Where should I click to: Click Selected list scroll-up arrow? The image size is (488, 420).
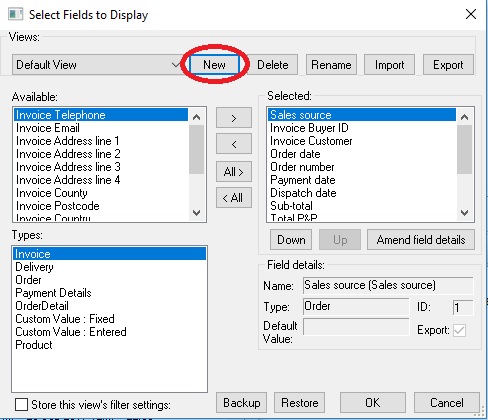pyautogui.click(x=464, y=117)
